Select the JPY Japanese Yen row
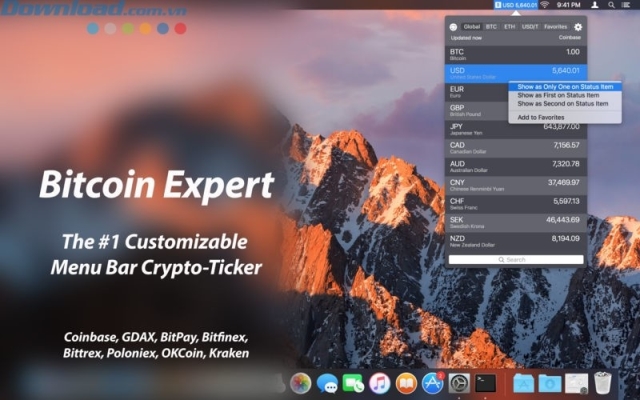This screenshot has width=640, height=400. 516,129
